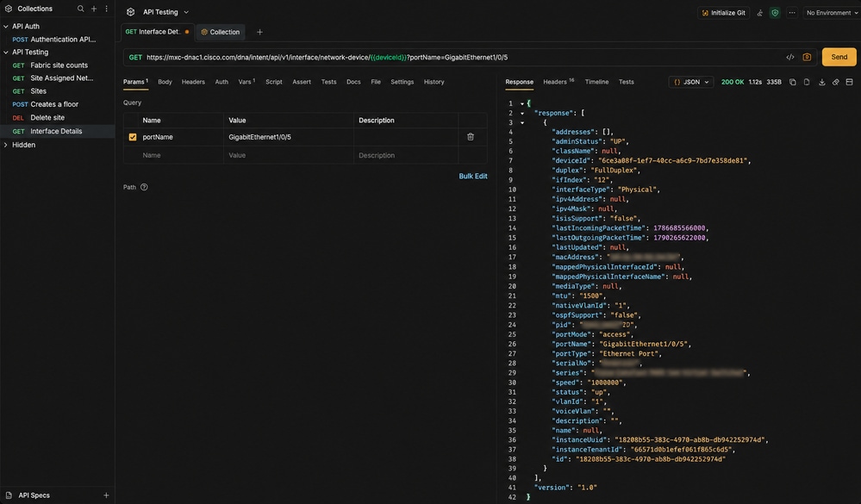Search collections with the magnifier icon

click(80, 9)
